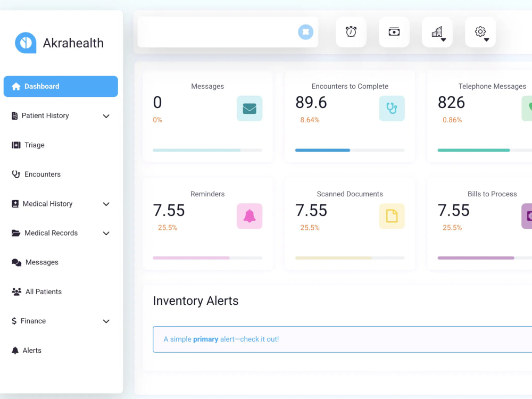Click the Akrahealth brand name
532x399 pixels.
tap(73, 43)
